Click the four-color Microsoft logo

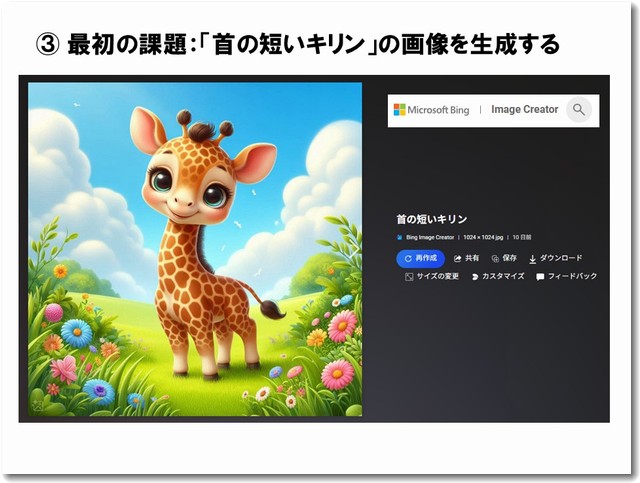pyautogui.click(x=399, y=109)
